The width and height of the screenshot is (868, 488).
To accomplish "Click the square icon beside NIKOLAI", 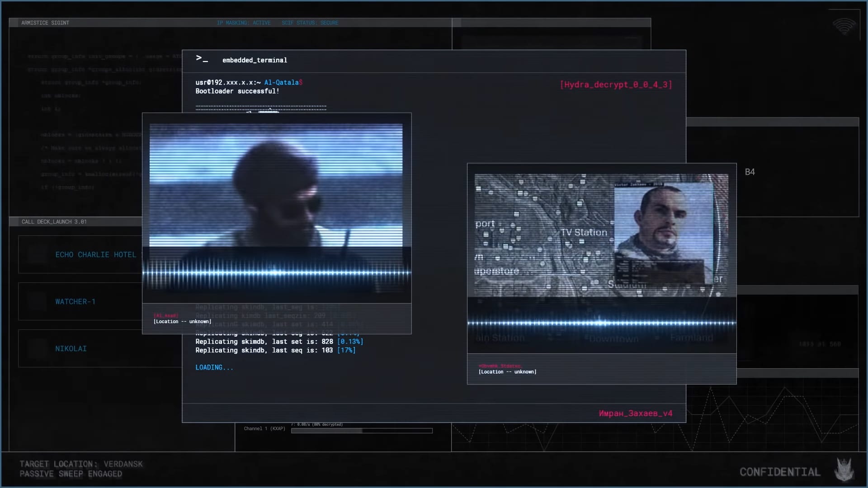I will [37, 348].
